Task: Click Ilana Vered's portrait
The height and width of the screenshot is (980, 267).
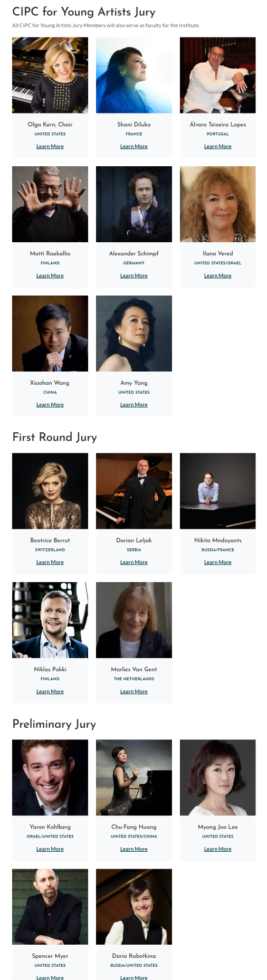Action: [x=218, y=204]
